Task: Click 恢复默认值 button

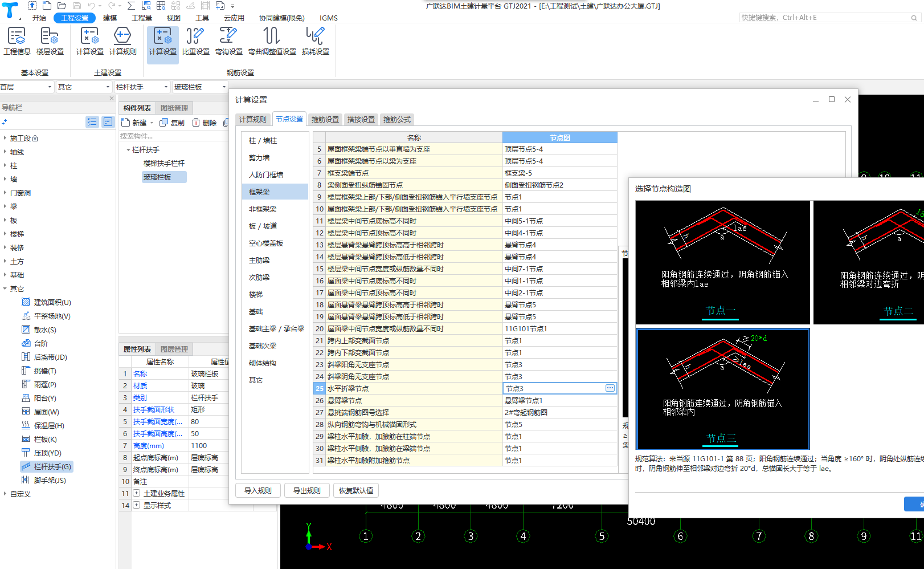Action: tap(356, 490)
